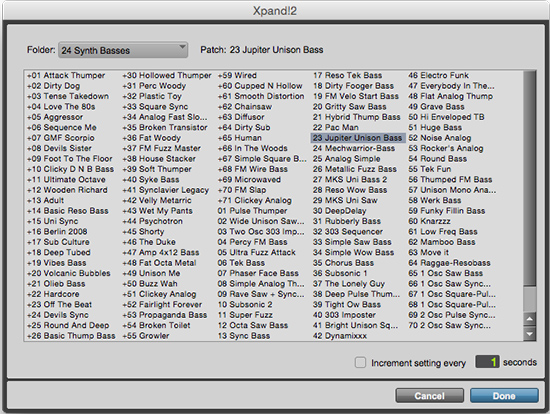Select 65 1 Osc Saw Bass

pos(445,273)
